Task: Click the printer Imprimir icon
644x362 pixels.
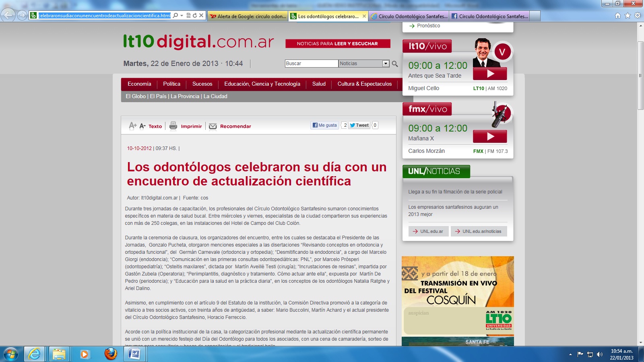Action: 173,126
